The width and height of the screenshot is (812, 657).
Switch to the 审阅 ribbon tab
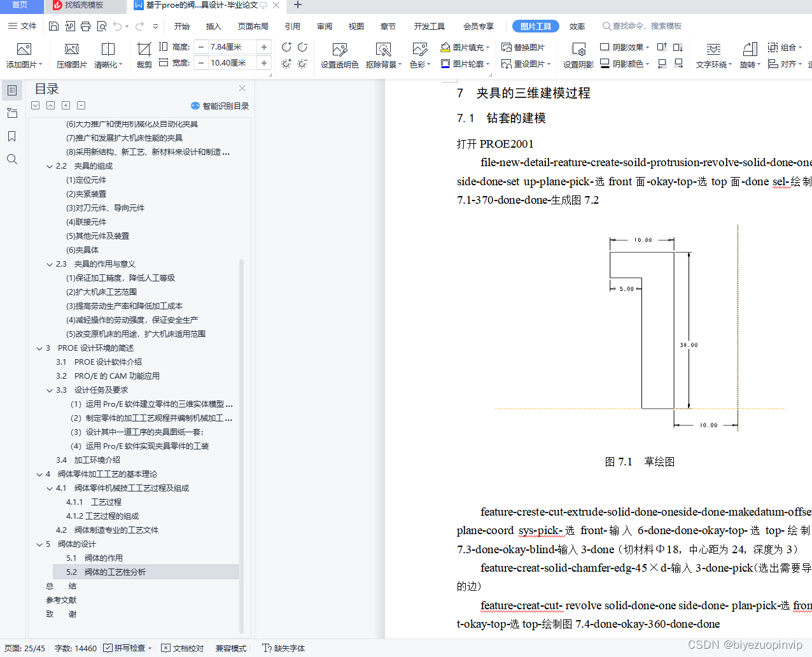pos(324,26)
